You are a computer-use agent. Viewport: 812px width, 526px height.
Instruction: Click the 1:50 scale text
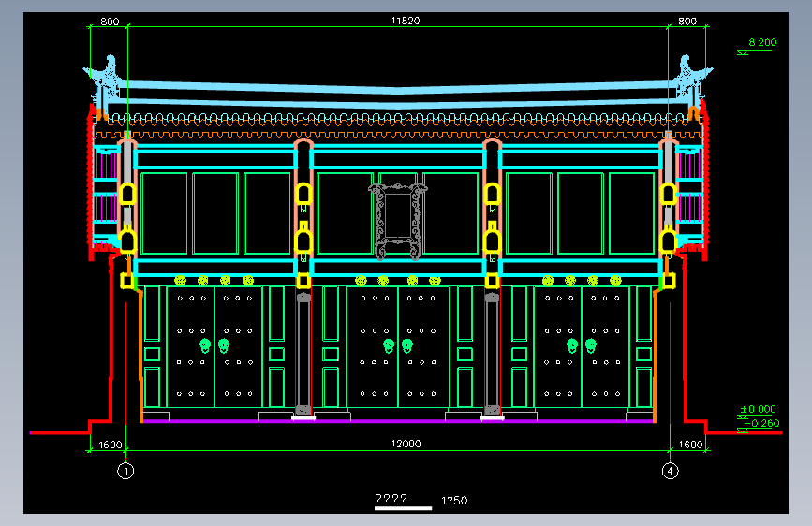pyautogui.click(x=454, y=501)
